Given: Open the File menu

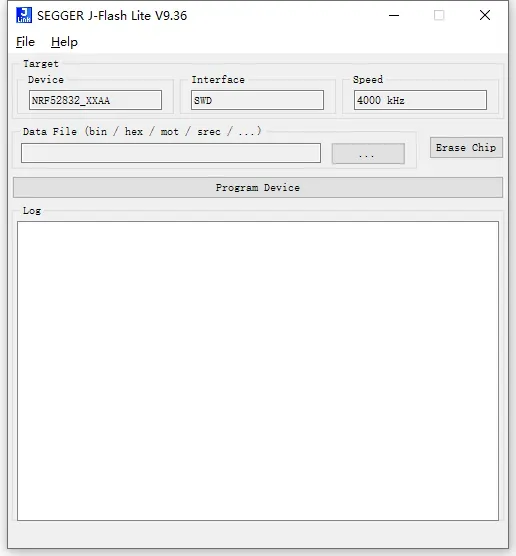Looking at the screenshot, I should (x=26, y=42).
